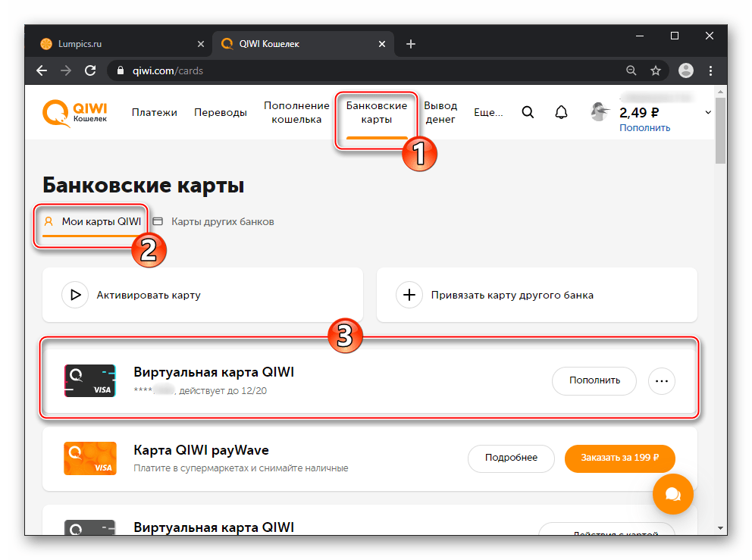The image size is (752, 560).
Task: Open Переводы menu item
Action: [x=220, y=112]
